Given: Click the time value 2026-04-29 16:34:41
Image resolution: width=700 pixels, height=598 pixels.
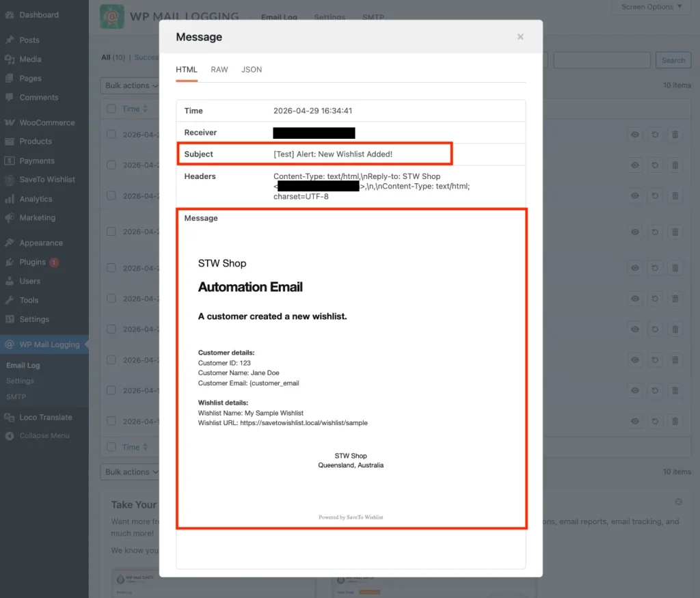Looking at the screenshot, I should click(312, 111).
